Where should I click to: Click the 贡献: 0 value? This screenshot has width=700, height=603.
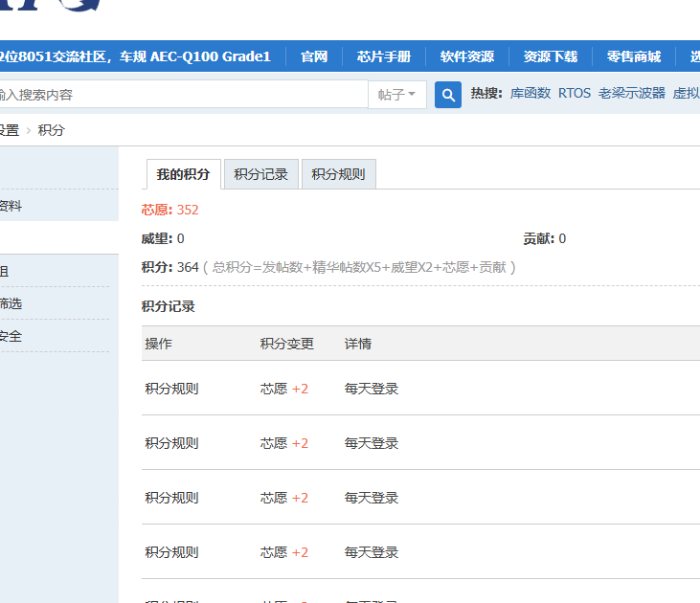point(545,238)
